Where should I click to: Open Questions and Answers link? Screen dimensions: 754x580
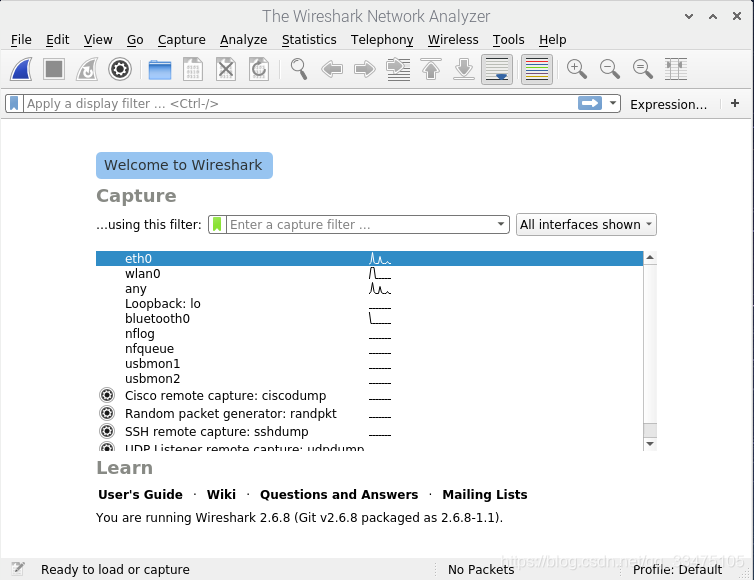tap(339, 494)
